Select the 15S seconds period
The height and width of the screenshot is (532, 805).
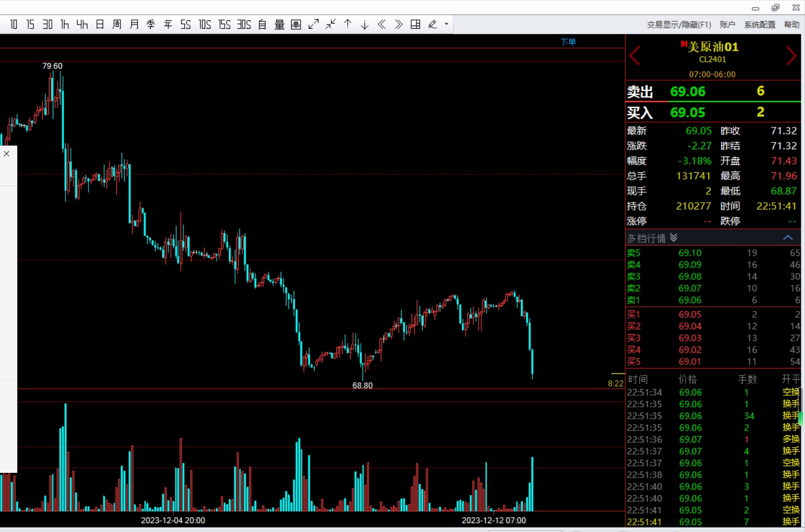click(x=224, y=25)
